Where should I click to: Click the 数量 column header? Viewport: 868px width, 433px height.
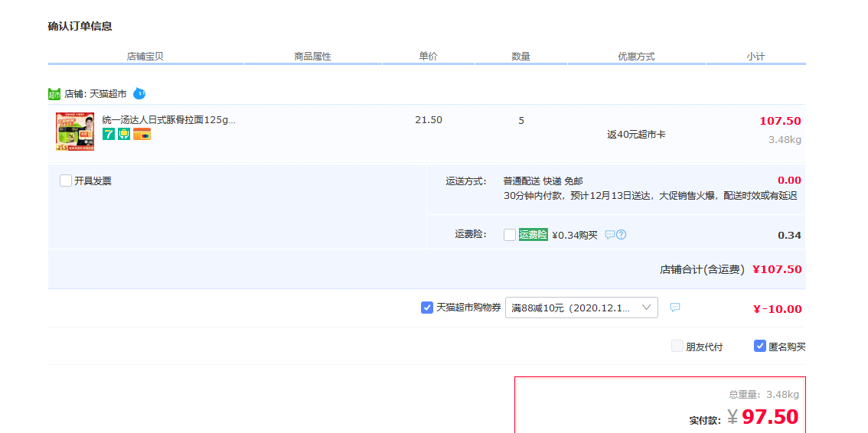point(521,57)
